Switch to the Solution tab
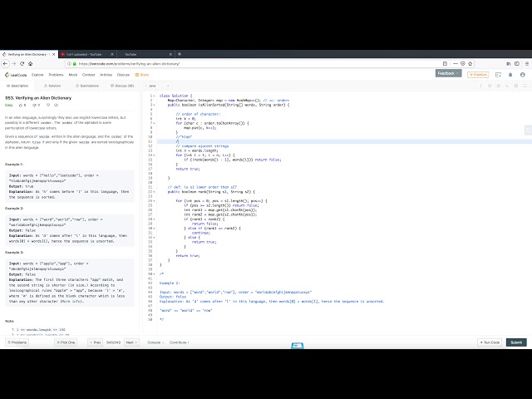The width and height of the screenshot is (532, 399). [x=52, y=86]
